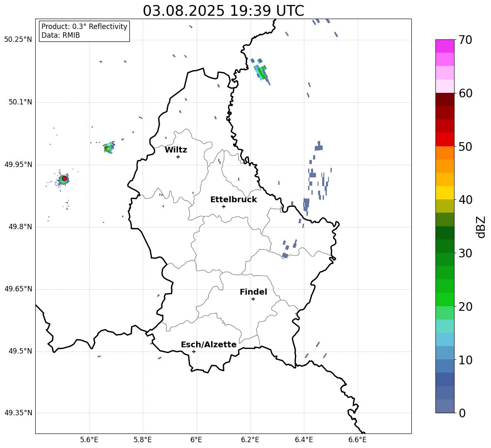The image size is (491, 448).
Task: Click the colorbar value 60
Action: [465, 93]
